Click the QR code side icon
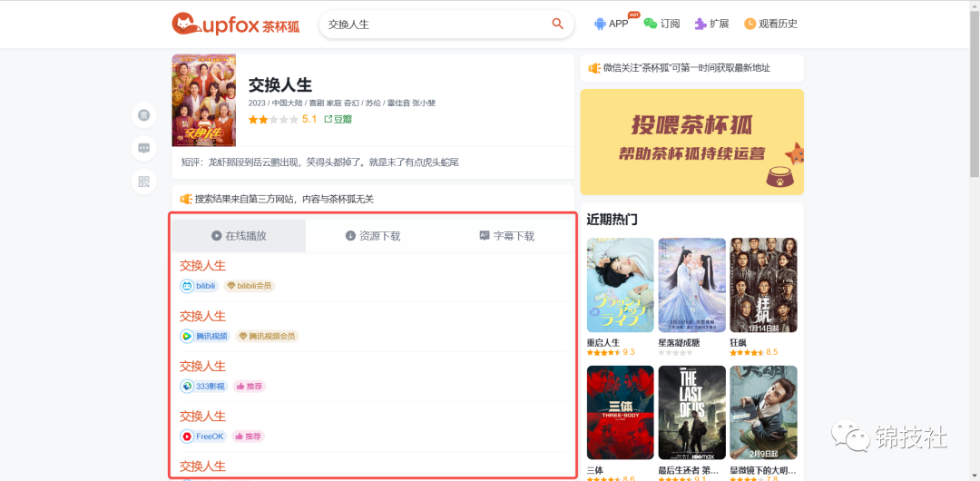This screenshot has height=481, width=980. tap(143, 182)
